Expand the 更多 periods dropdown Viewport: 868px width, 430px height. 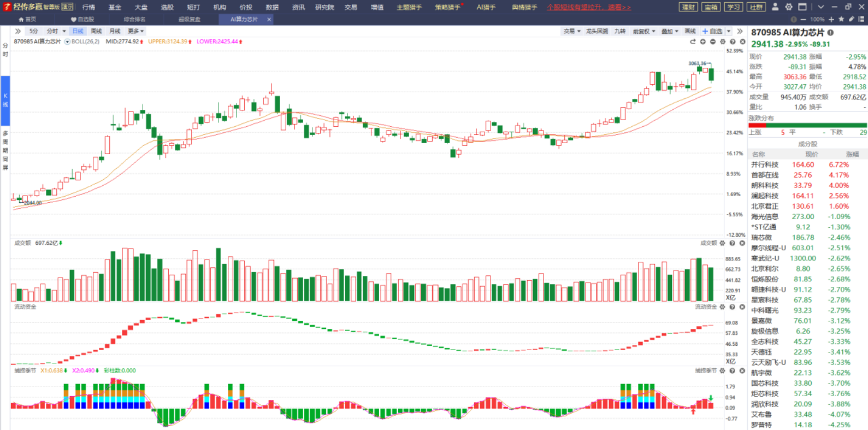[135, 31]
